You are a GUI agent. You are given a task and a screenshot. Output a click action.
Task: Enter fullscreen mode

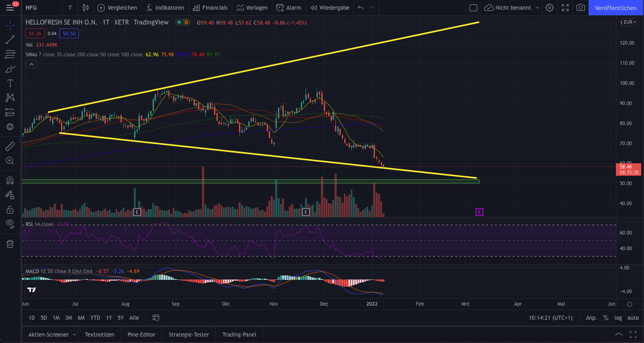coord(565,8)
